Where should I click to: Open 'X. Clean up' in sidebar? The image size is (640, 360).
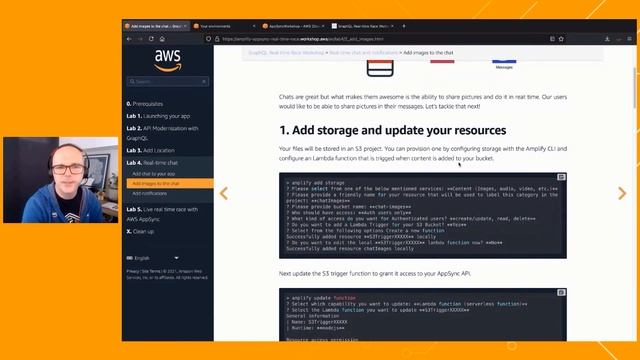140,231
